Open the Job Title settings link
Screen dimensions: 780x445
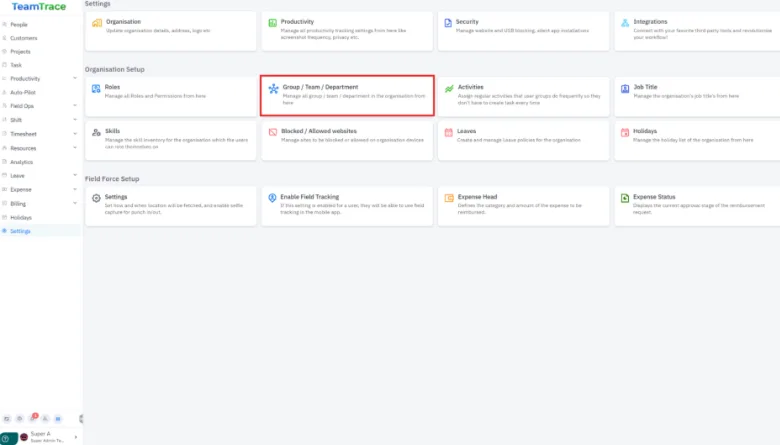[646, 87]
